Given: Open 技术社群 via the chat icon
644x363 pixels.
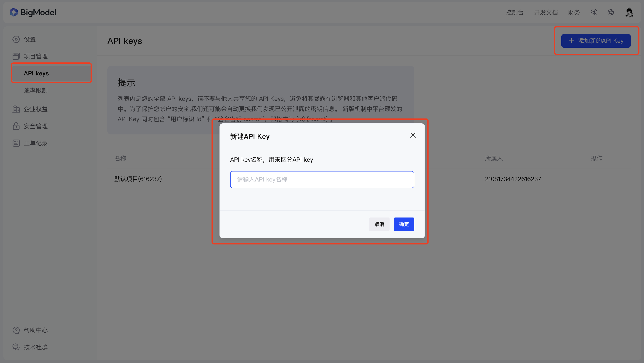Looking at the screenshot, I should point(16,347).
